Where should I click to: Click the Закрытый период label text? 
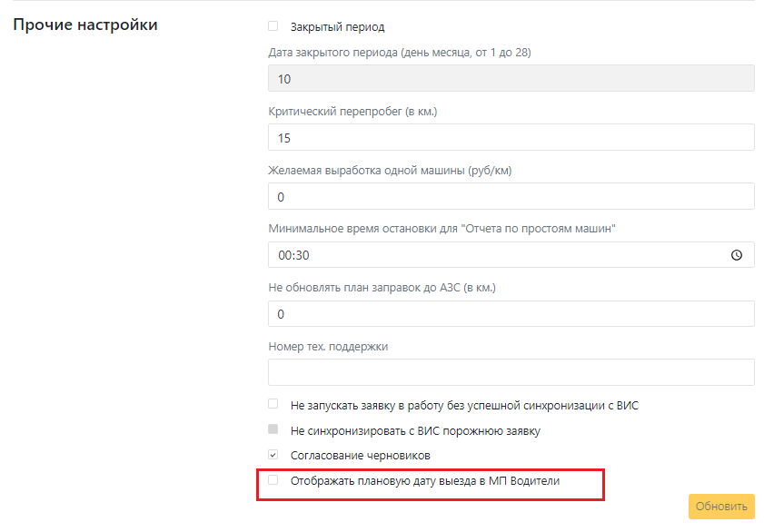[x=338, y=26]
